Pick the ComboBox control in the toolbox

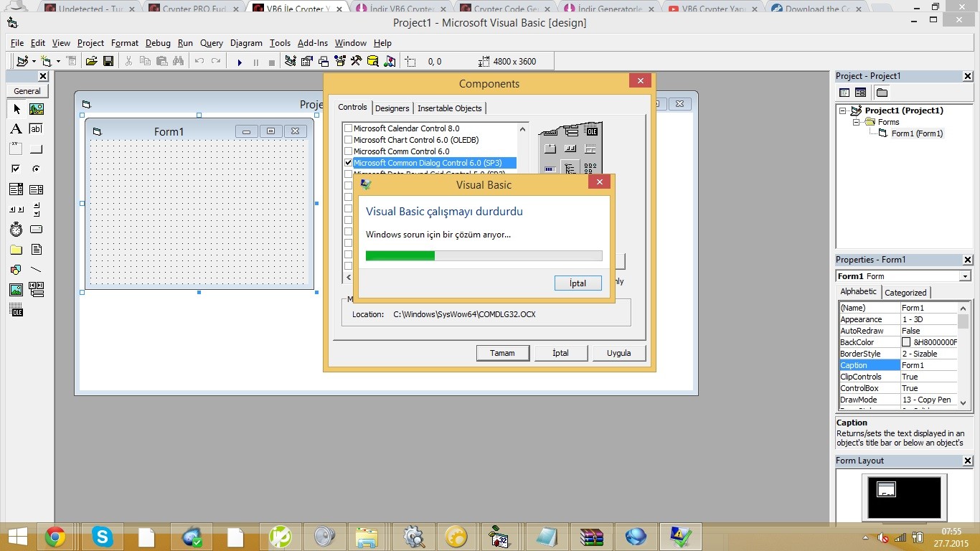point(17,189)
